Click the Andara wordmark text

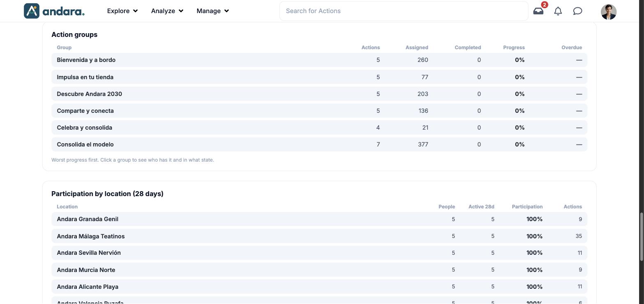click(x=63, y=11)
